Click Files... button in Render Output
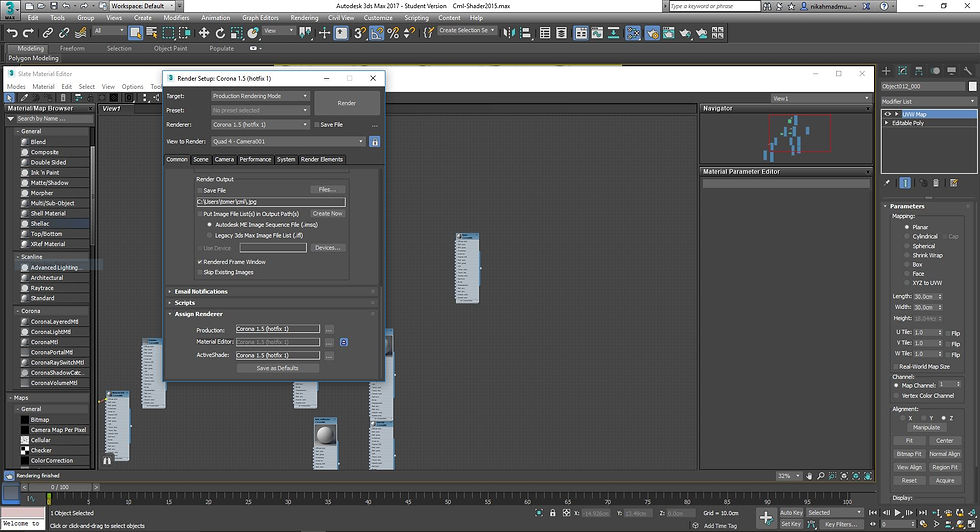This screenshot has width=980, height=532. click(328, 189)
